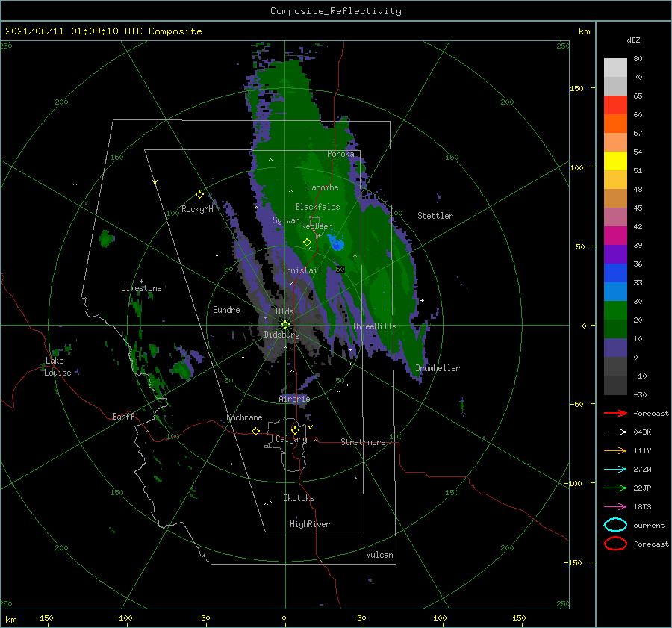The height and width of the screenshot is (628, 672).
Task: Click the yellow diamond marker below Cochrane
Action: (256, 432)
